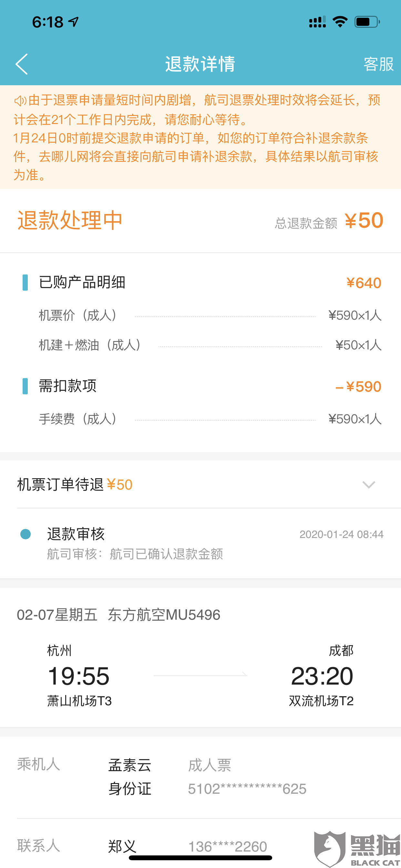
Task: Expand the 机票订单待退 section chevron
Action: pyautogui.click(x=369, y=485)
